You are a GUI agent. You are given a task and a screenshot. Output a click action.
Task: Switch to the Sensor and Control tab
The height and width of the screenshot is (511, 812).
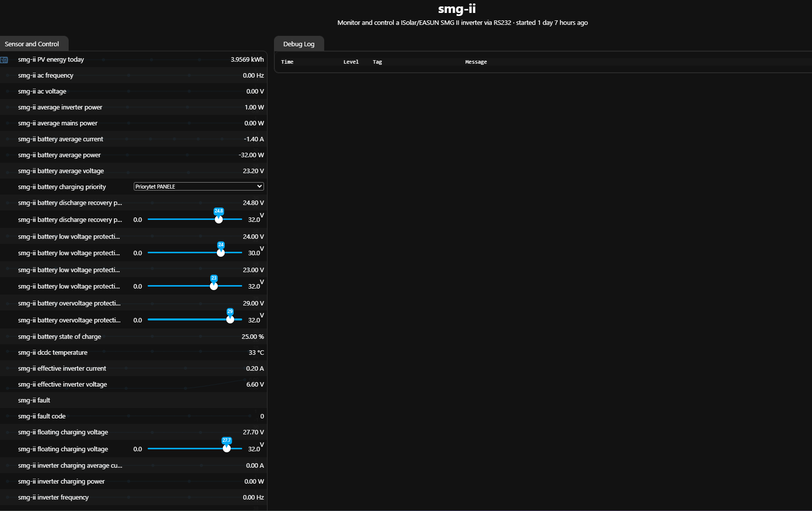click(32, 44)
